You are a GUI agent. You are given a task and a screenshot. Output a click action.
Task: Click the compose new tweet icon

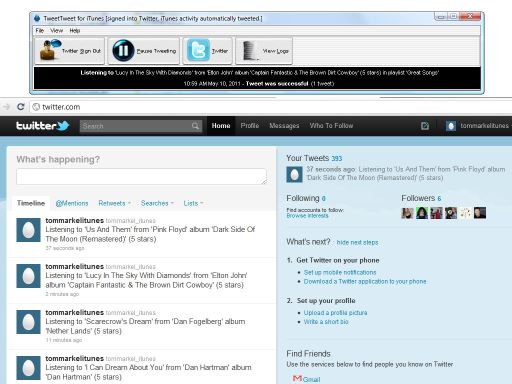[425, 126]
